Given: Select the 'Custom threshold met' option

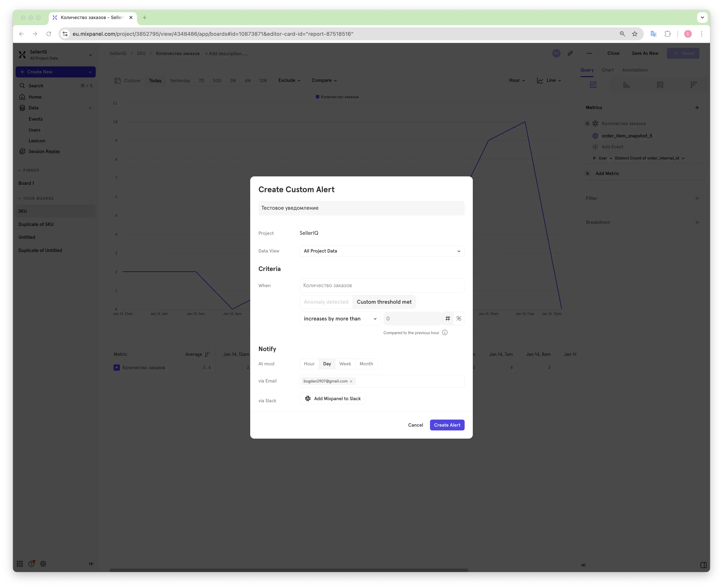Looking at the screenshot, I should (384, 302).
